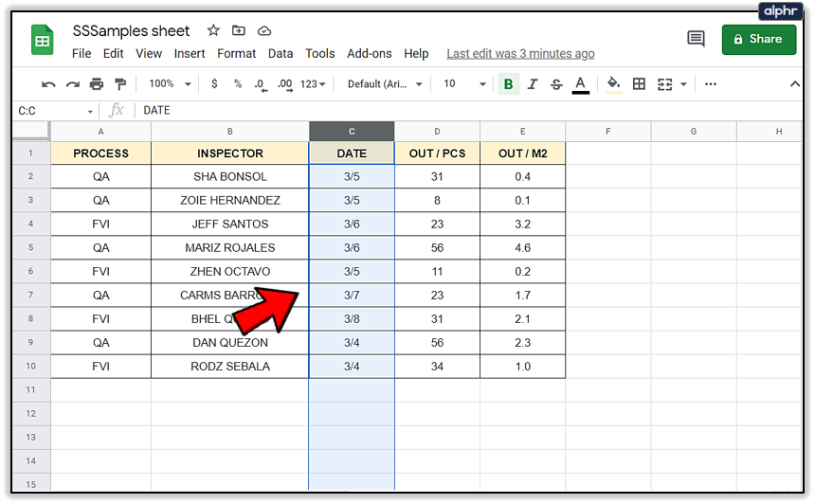Open the Fill color paint bucket

(x=613, y=84)
